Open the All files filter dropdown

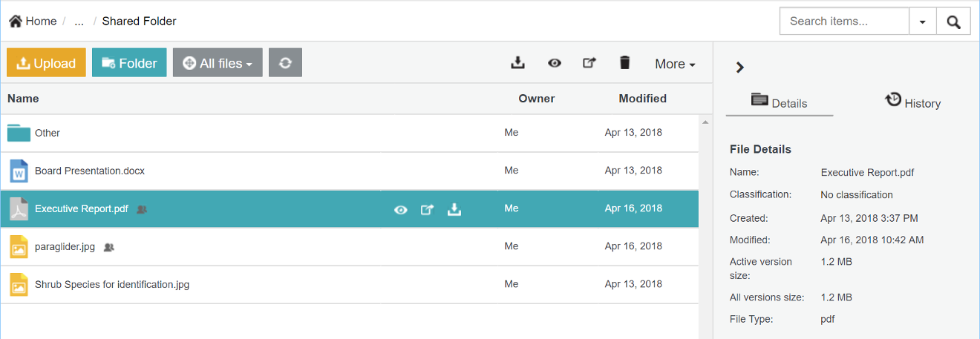218,63
